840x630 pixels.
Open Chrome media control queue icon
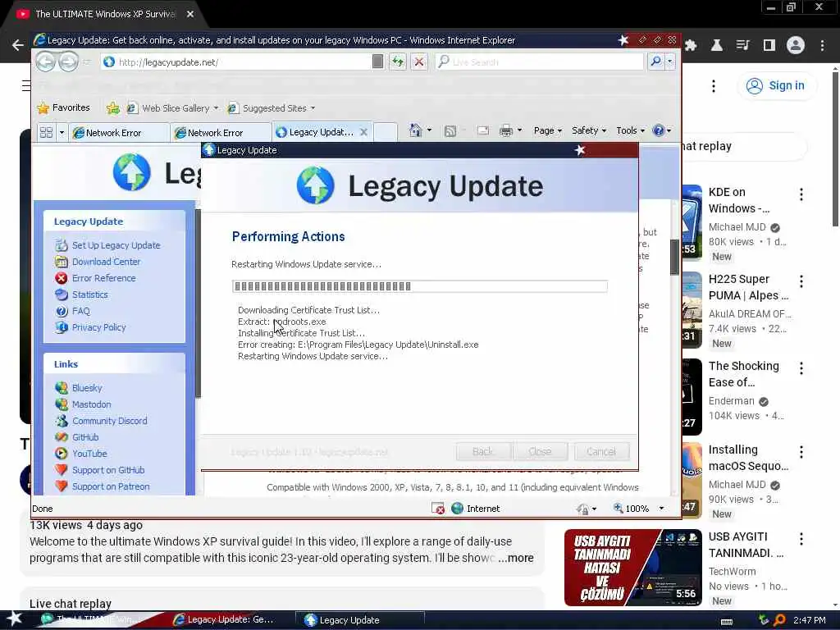(742, 45)
